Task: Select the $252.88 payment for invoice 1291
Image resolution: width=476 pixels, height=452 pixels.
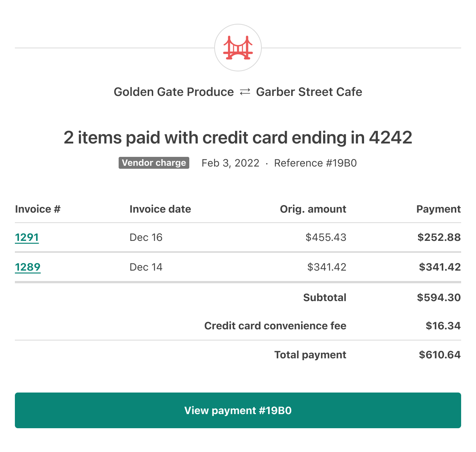Action: click(439, 237)
